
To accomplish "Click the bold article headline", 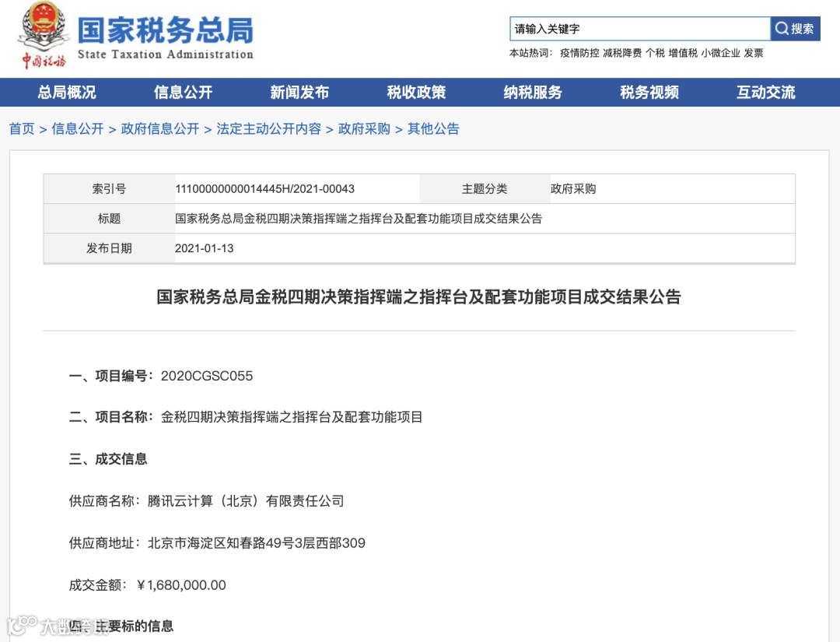I will coord(419,297).
